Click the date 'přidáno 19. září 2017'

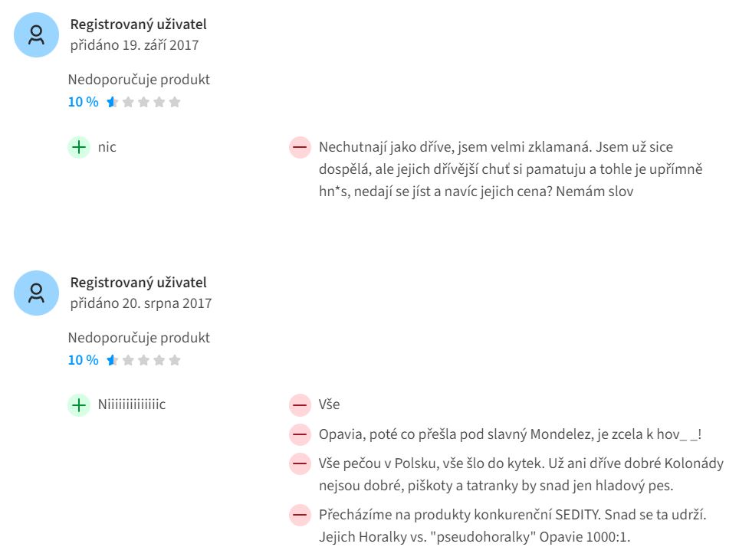[134, 45]
